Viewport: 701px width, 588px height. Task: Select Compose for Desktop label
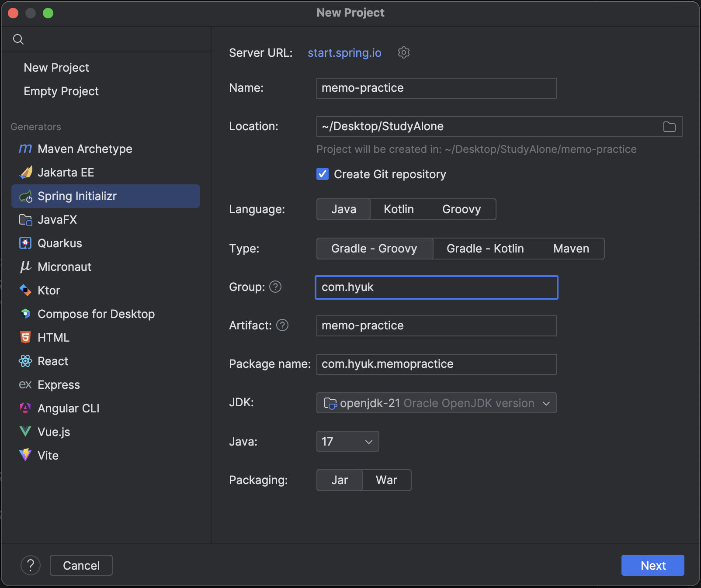point(96,314)
